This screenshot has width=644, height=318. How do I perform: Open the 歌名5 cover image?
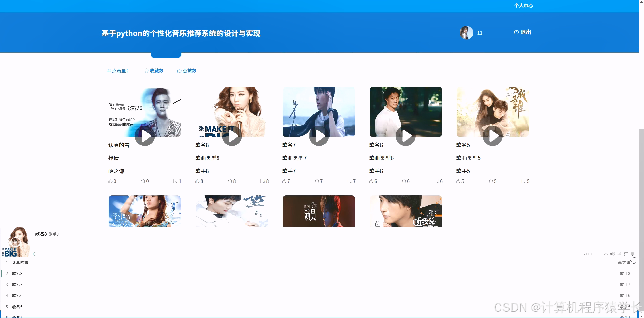click(493, 112)
